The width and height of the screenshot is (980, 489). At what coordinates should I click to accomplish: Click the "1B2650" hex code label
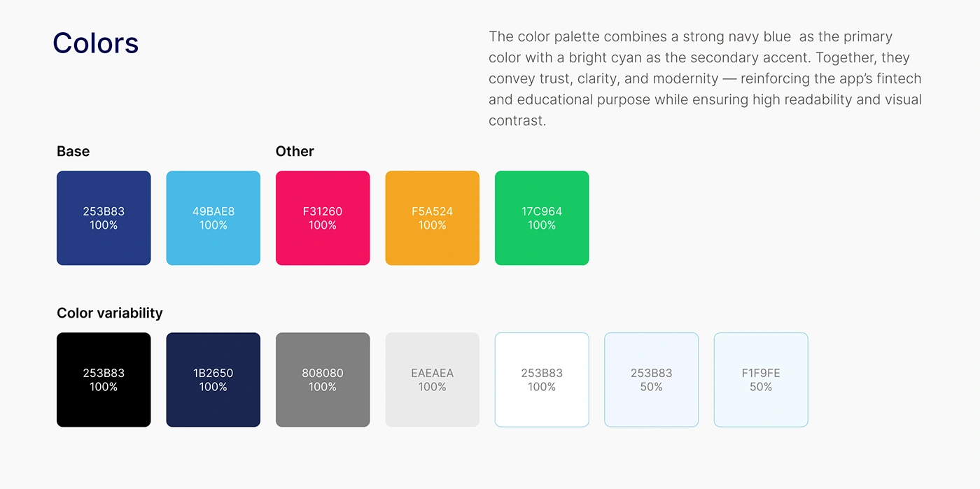[213, 373]
